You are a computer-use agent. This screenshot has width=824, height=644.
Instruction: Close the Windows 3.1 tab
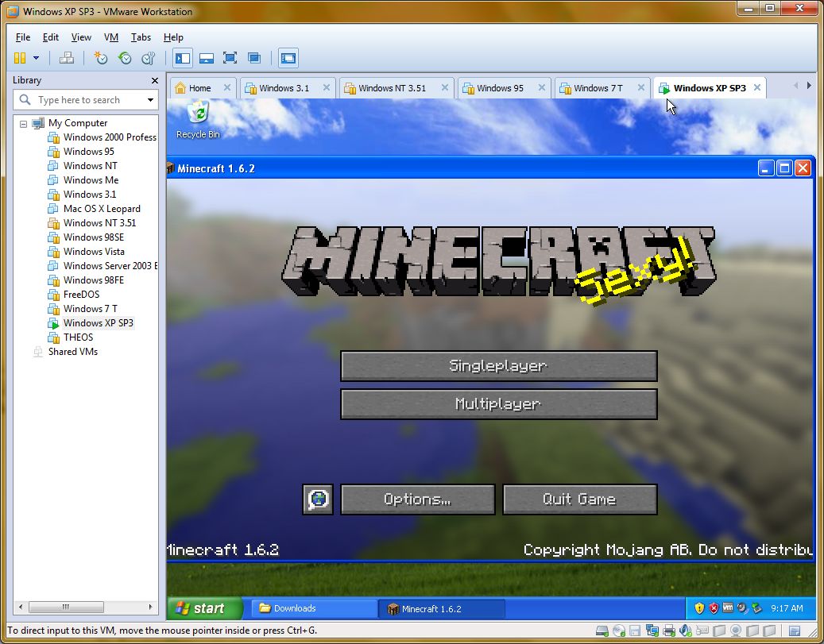pyautogui.click(x=327, y=87)
